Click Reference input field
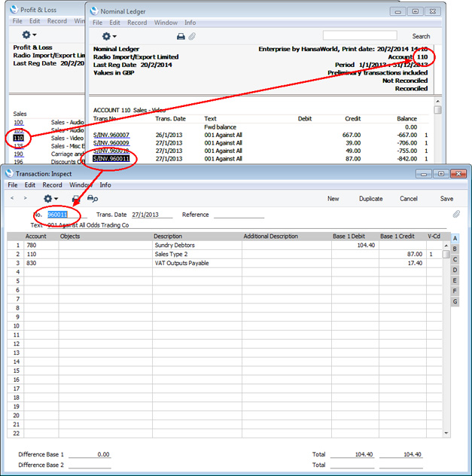472x476 pixels. tap(239, 215)
